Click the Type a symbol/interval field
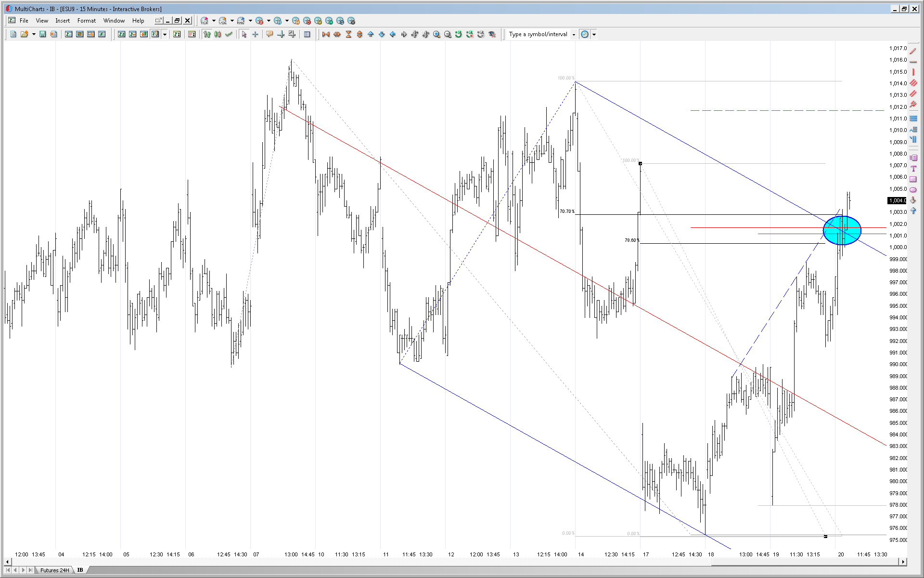The image size is (924, 578). (538, 34)
